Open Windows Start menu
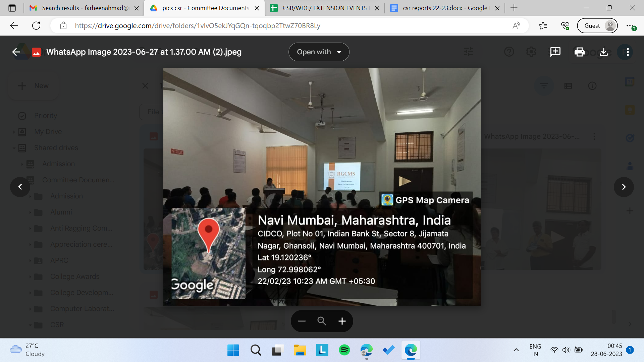This screenshot has width=644, height=362. click(x=233, y=350)
